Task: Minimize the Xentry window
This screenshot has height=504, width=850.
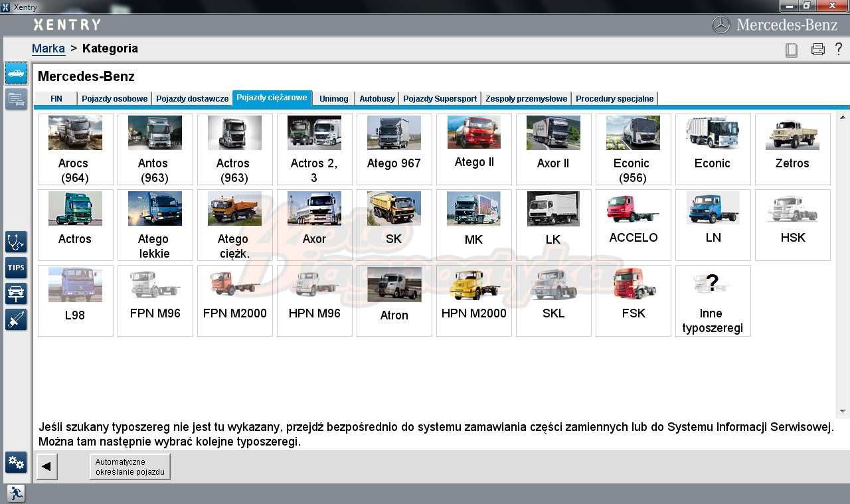Action: click(789, 6)
